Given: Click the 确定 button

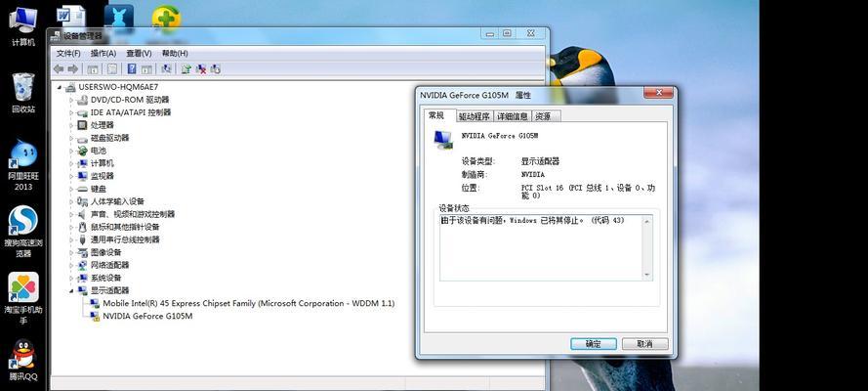Looking at the screenshot, I should tap(594, 344).
